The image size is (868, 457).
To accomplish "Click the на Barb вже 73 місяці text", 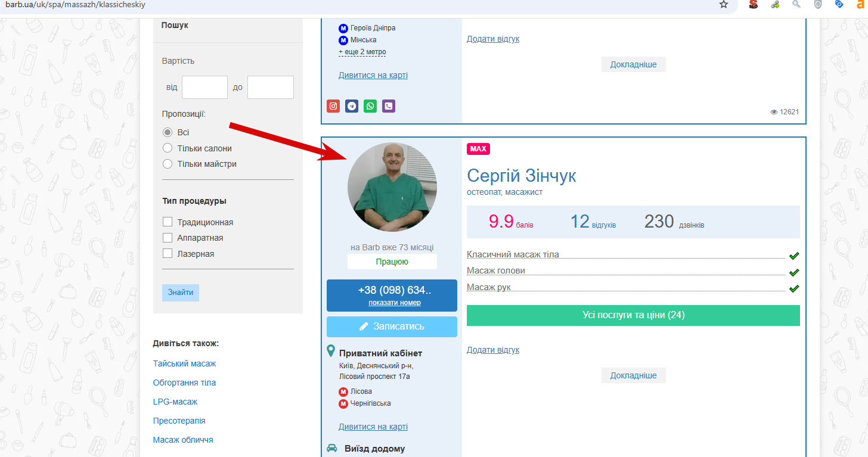I will click(x=392, y=247).
